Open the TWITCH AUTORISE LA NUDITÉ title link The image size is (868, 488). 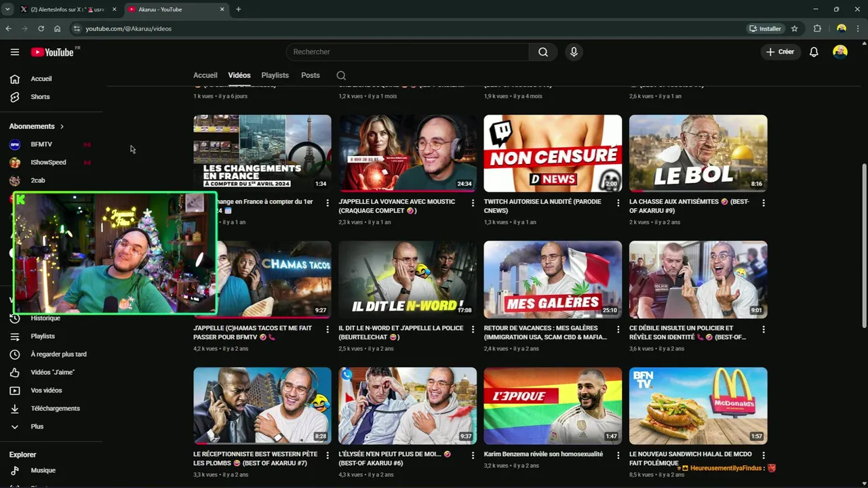542,206
